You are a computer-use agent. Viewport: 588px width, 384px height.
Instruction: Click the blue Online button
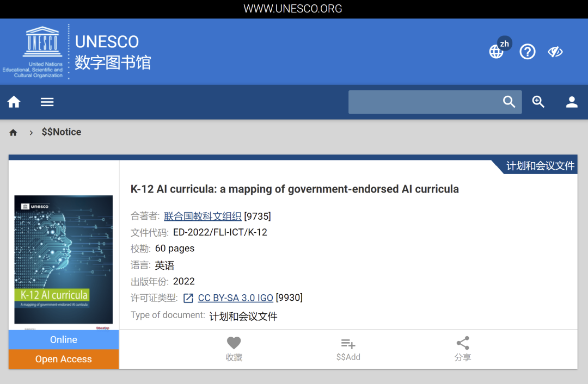point(64,339)
